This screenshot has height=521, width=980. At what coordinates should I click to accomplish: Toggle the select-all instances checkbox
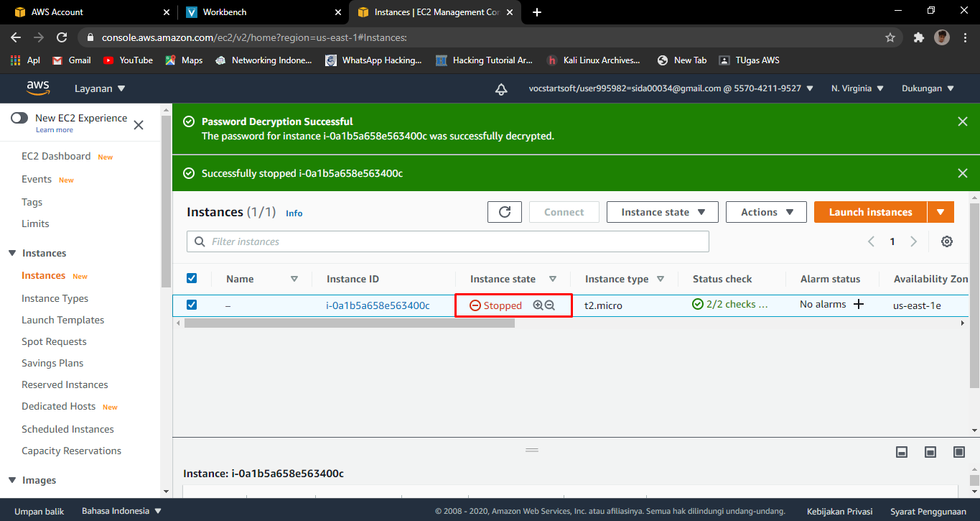tap(192, 278)
